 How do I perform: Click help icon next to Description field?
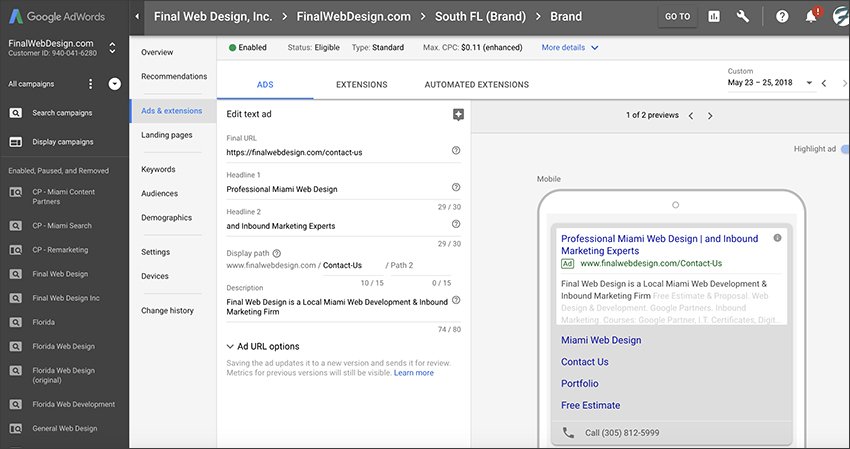(x=456, y=300)
